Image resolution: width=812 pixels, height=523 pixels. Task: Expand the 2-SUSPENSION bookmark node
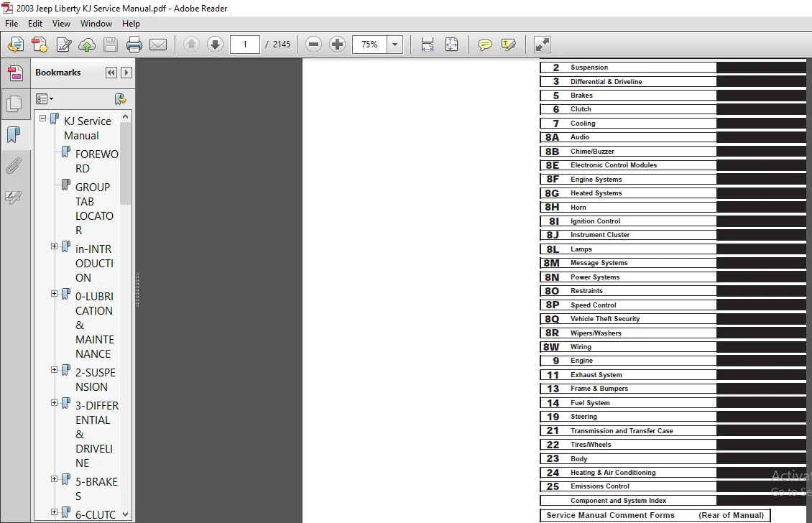[x=55, y=370]
